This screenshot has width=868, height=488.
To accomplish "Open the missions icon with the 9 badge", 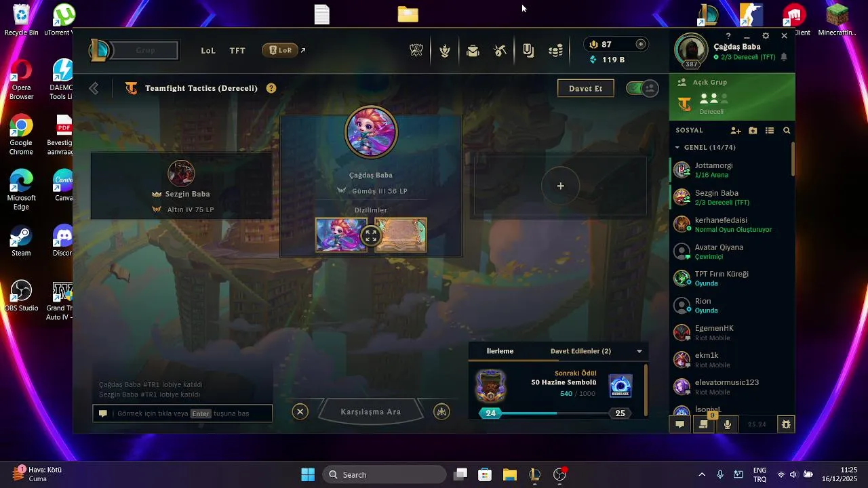I will click(x=704, y=424).
